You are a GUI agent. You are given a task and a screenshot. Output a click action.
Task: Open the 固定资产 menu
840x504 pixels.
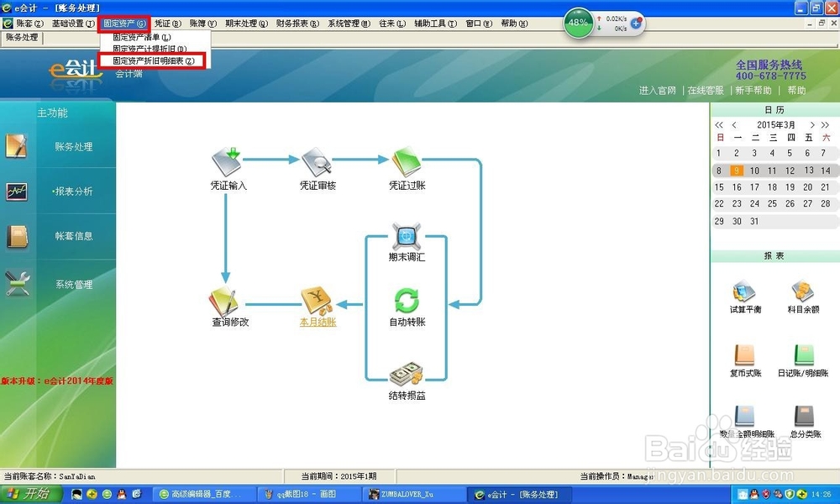coord(124,24)
